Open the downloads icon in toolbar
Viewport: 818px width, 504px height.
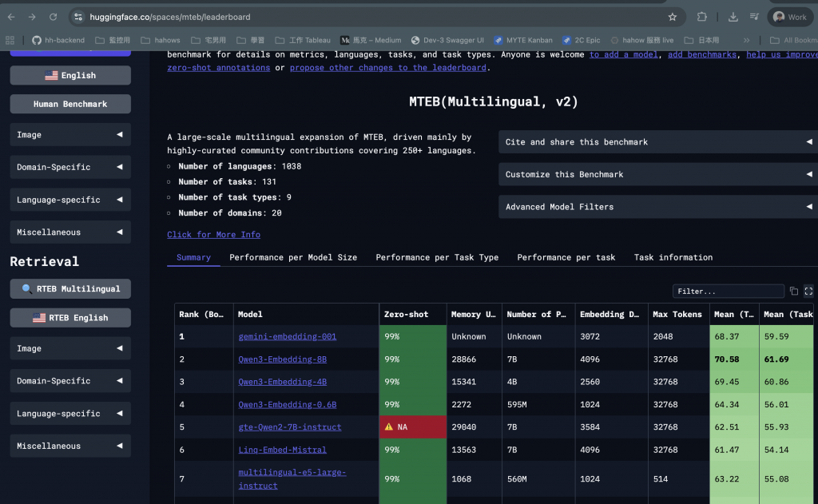(x=733, y=17)
